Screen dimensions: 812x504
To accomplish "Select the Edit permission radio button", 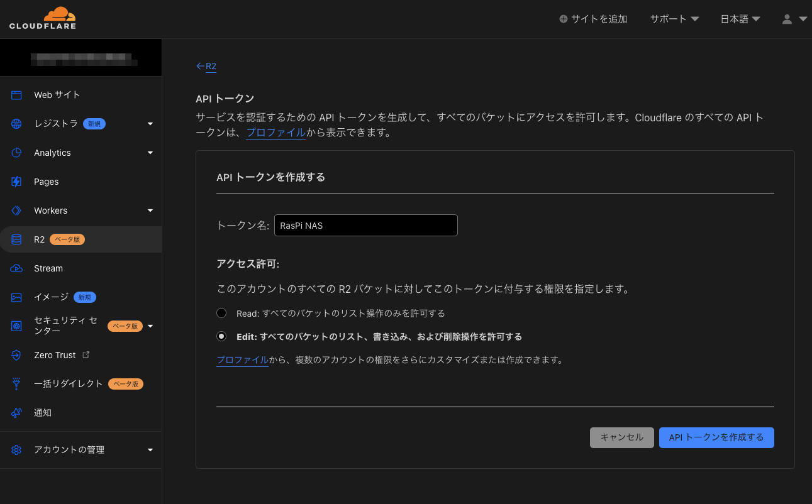I will pyautogui.click(x=221, y=336).
